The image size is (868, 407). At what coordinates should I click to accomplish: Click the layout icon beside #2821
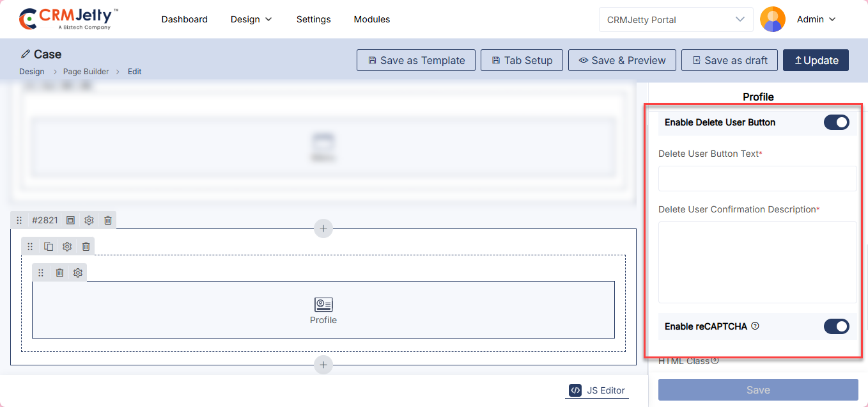tap(70, 220)
